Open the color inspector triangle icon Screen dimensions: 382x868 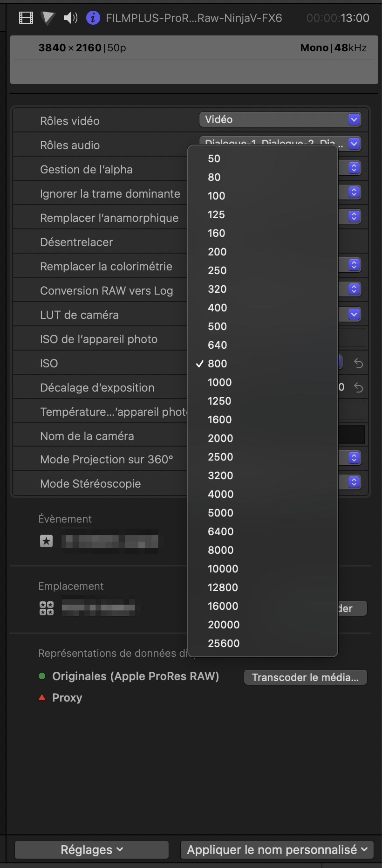48,18
